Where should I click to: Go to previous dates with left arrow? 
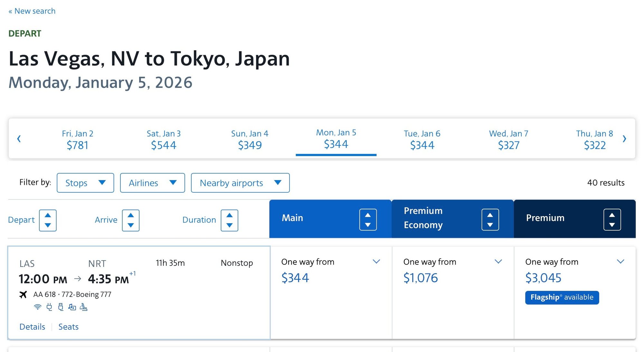(x=19, y=139)
